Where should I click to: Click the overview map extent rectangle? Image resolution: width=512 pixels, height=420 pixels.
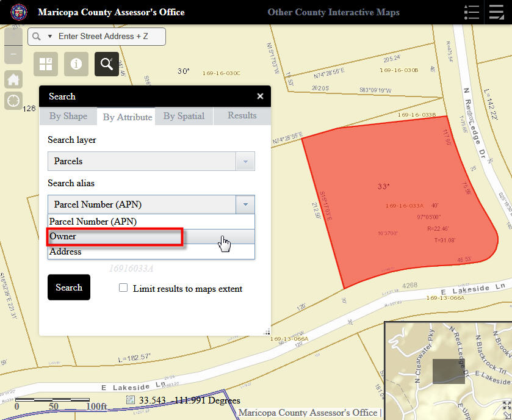click(x=449, y=371)
